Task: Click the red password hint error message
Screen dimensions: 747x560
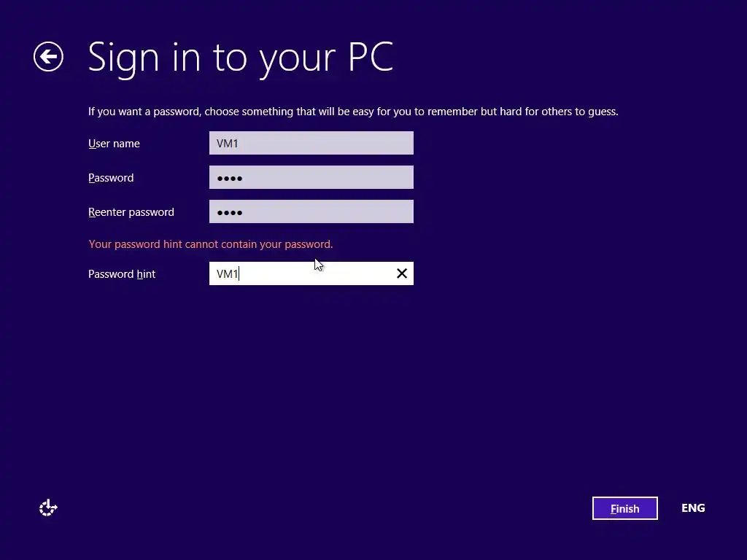Action: coord(211,244)
